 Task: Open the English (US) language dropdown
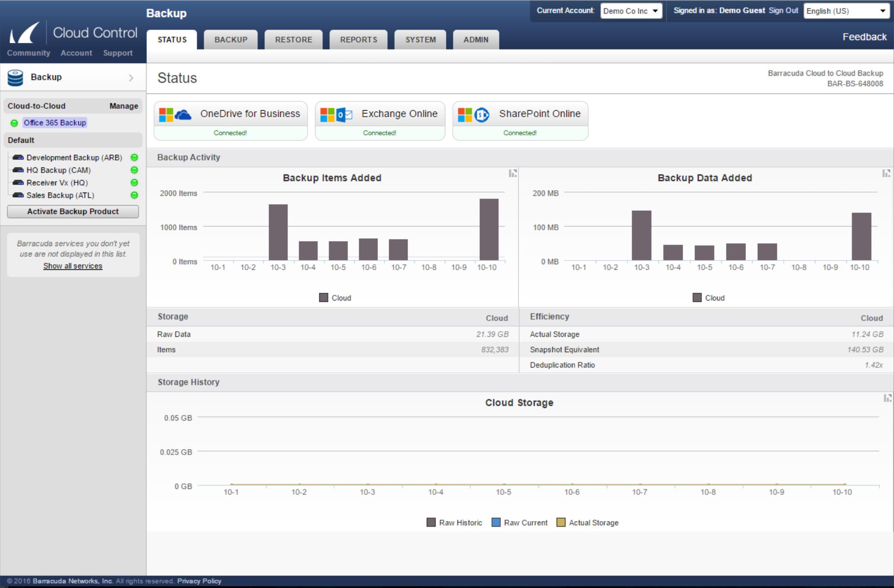pos(846,11)
